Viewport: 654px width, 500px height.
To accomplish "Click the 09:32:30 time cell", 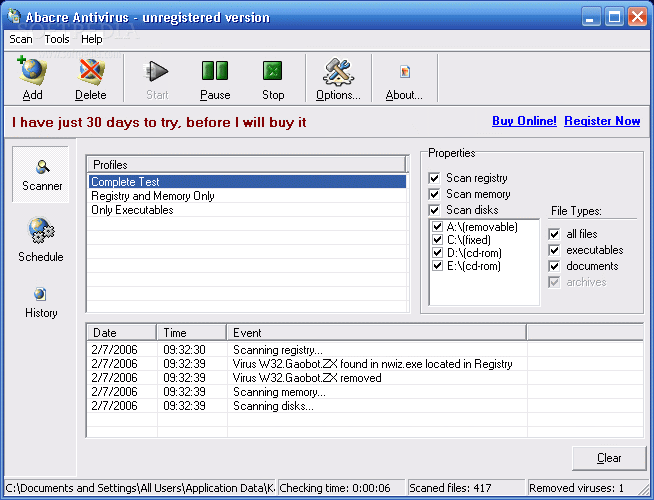I will (184, 350).
